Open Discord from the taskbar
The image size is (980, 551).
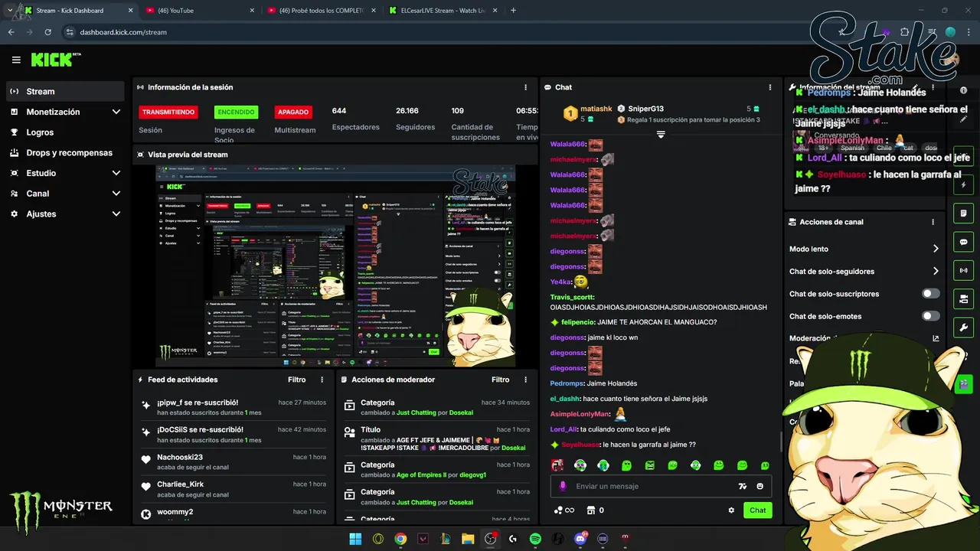(580, 539)
